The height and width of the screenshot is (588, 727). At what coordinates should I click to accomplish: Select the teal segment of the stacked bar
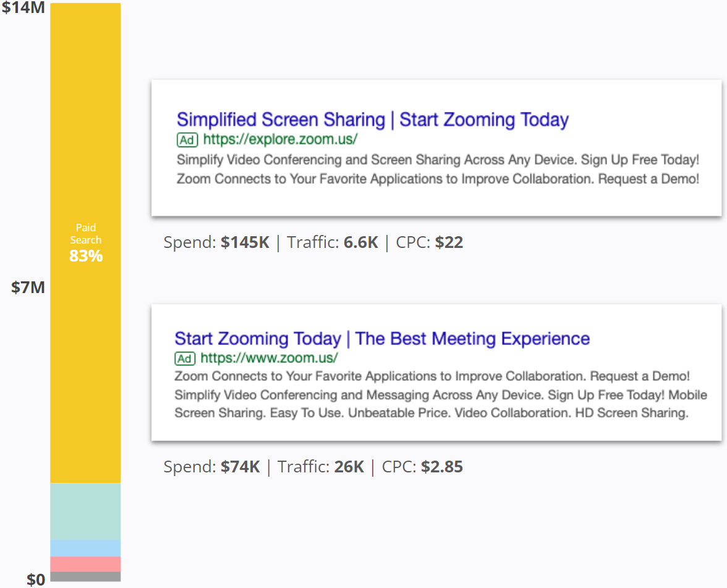pos(85,511)
